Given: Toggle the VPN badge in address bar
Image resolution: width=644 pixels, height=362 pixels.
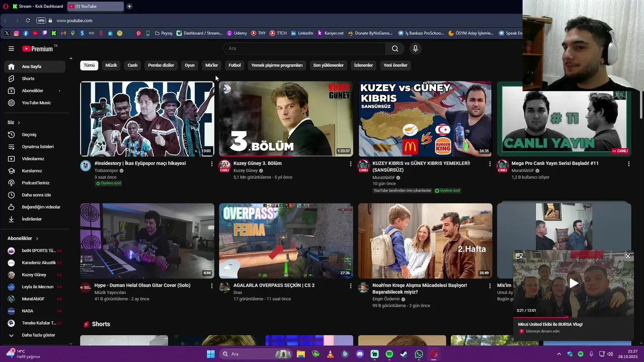Looking at the screenshot, I should 41,21.
